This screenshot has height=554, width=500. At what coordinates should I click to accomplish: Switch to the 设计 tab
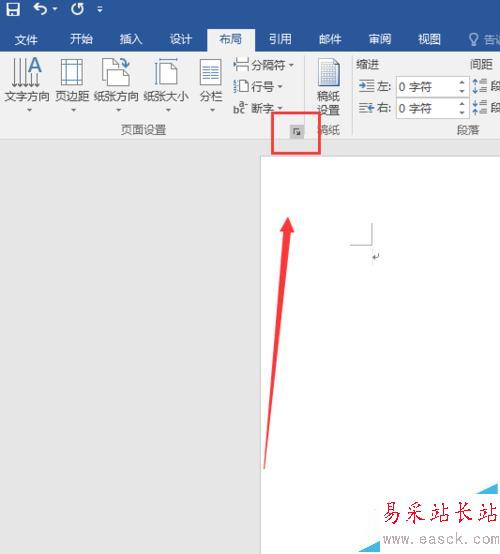(x=181, y=39)
